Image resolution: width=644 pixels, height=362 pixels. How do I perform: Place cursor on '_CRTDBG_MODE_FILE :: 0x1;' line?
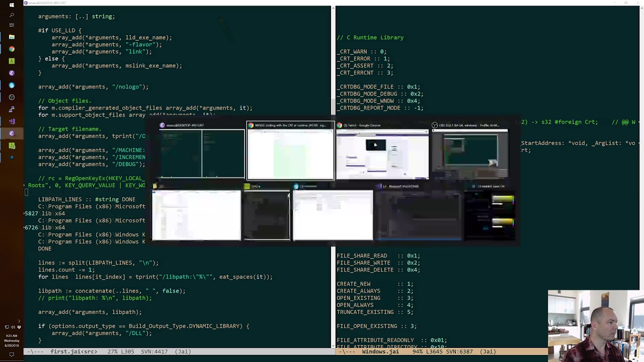tap(378, 87)
